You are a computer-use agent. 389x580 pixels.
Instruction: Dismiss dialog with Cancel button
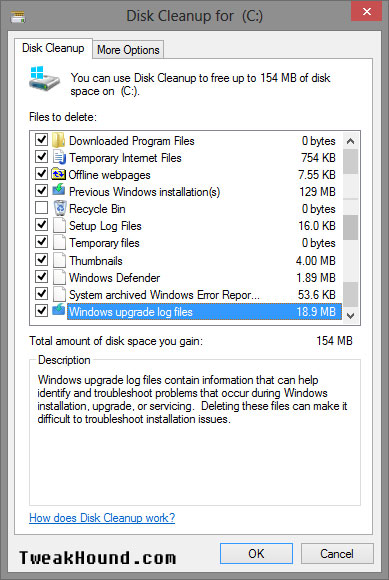(x=337, y=553)
